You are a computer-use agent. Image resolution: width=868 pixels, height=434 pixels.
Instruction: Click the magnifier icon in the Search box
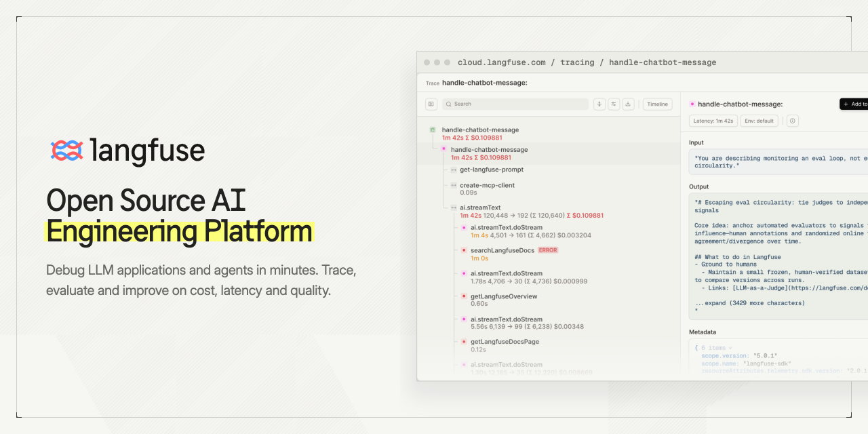(x=449, y=104)
